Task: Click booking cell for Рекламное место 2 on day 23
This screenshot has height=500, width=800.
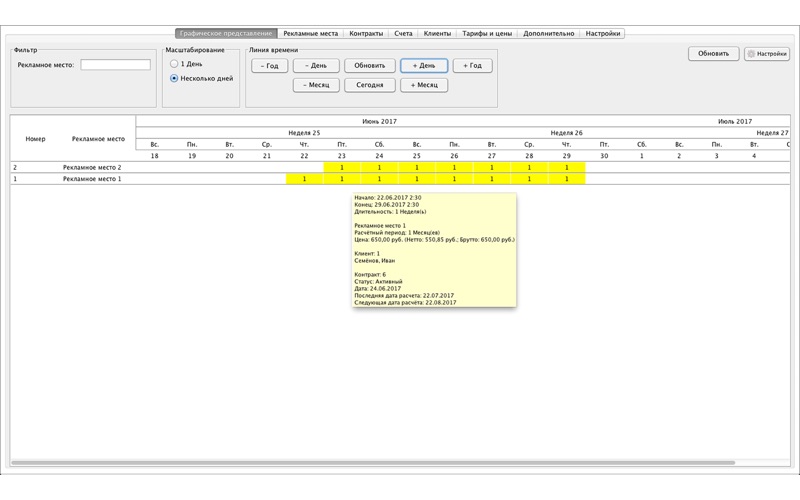Action: click(342, 167)
